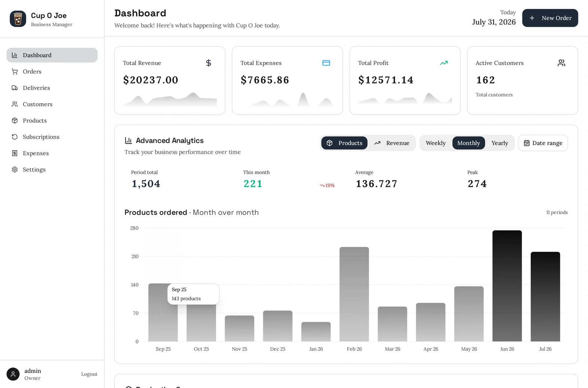Viewport: 588px width, 388px height.
Task: Switch analytics to Products view
Action: click(x=344, y=143)
